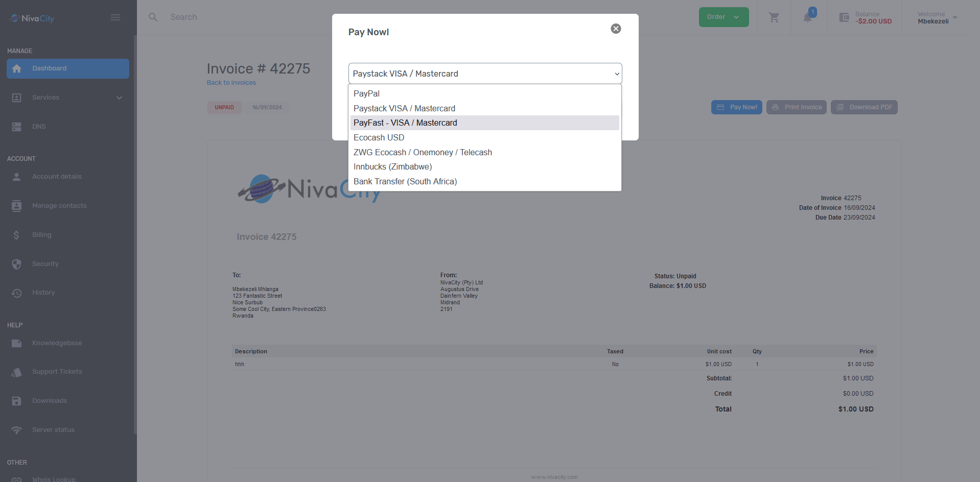This screenshot has width=980, height=482.
Task: Click the Download PDF button
Action: tap(864, 107)
